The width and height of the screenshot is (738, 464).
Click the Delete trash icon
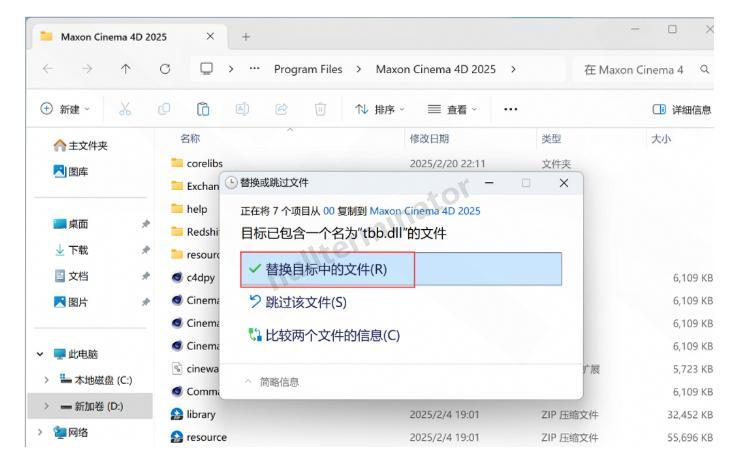(320, 109)
